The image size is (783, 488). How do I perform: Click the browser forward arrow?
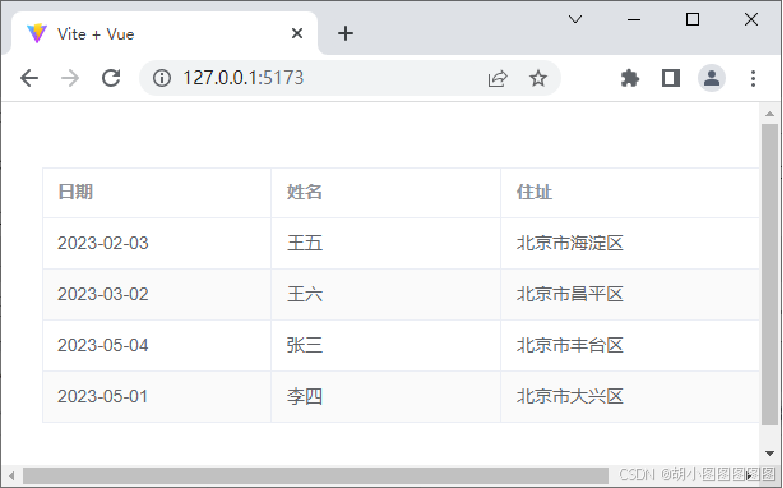click(x=70, y=78)
